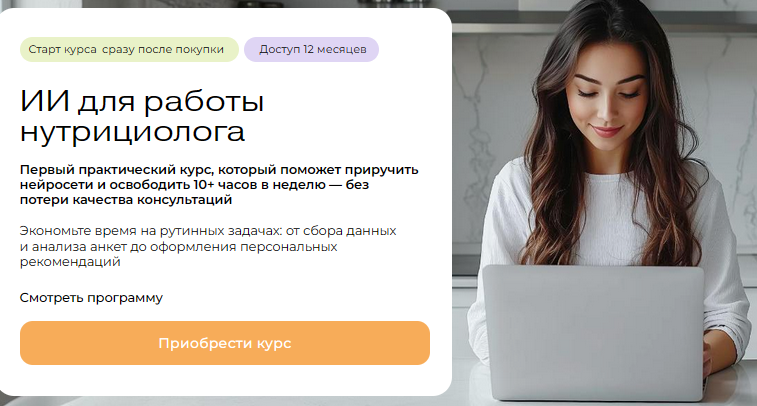757x406 pixels.
Task: Click the word "нутрициолога" in the heading
Action: (132, 131)
